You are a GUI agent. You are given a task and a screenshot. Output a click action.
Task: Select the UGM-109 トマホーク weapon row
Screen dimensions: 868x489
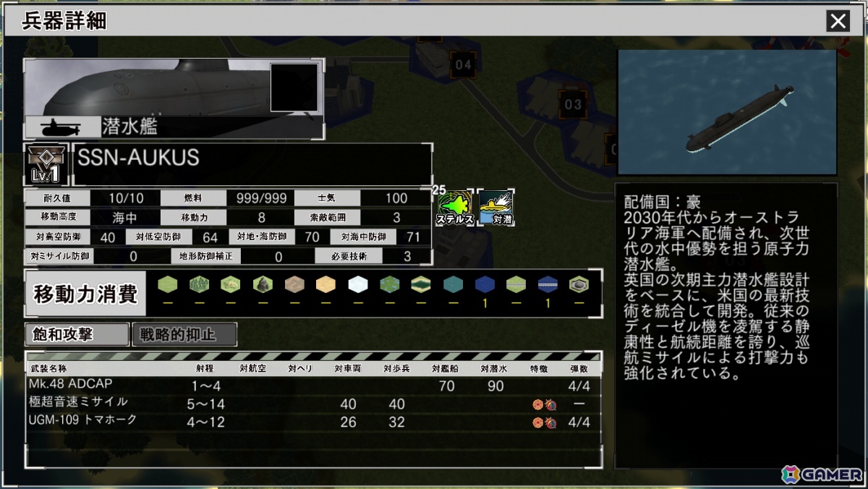click(x=313, y=422)
